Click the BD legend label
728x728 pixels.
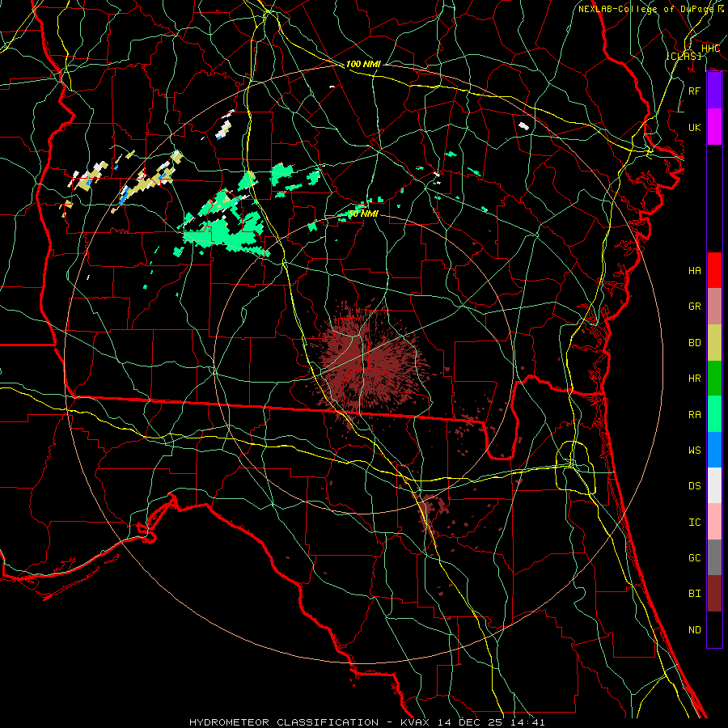click(694, 343)
